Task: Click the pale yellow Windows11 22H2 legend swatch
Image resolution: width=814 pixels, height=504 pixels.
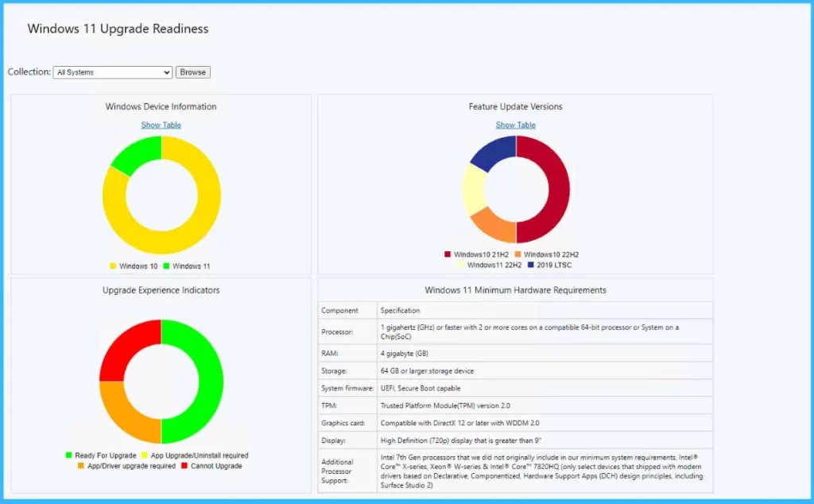Action: coord(461,265)
